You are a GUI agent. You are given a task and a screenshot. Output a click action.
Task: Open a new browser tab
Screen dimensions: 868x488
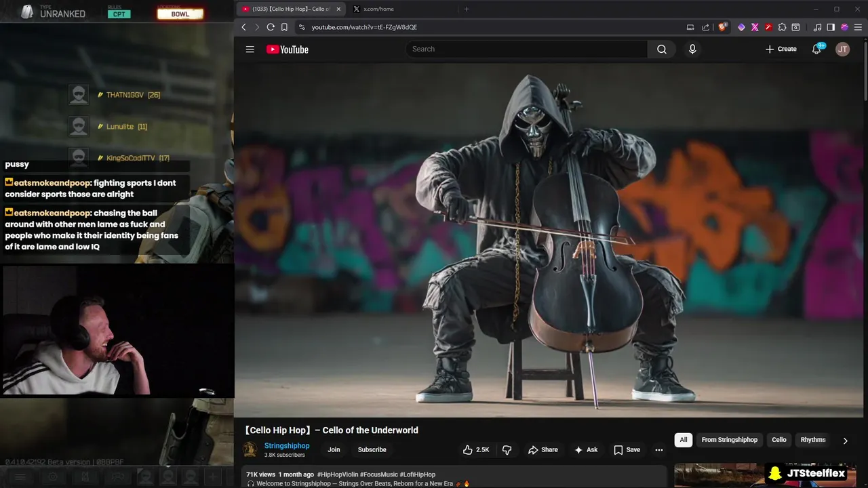466,9
